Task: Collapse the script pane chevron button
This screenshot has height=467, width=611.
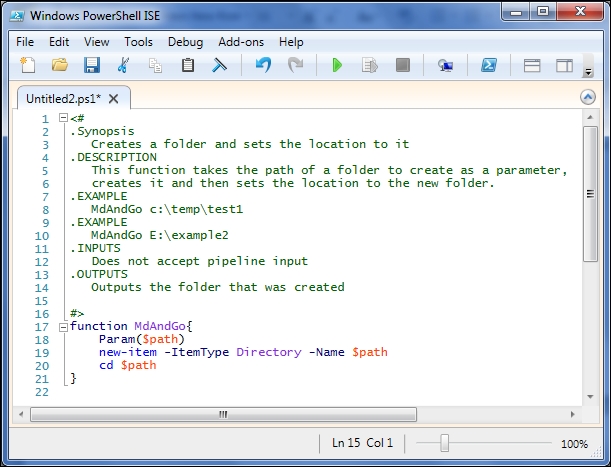Action: [x=588, y=97]
